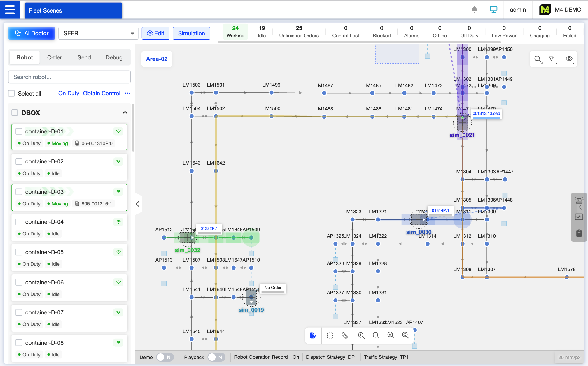Click the map zoom in magnifier
Viewport: 588px width, 366px height.
coord(361,335)
